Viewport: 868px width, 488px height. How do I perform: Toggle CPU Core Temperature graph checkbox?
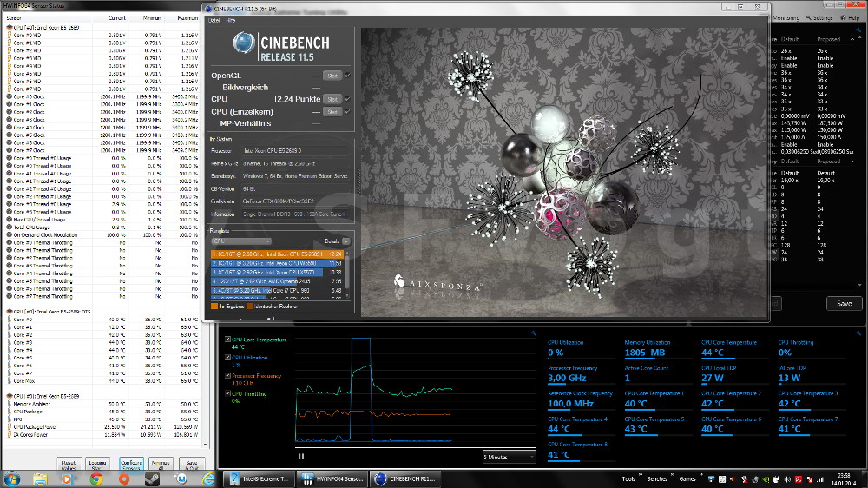click(227, 340)
